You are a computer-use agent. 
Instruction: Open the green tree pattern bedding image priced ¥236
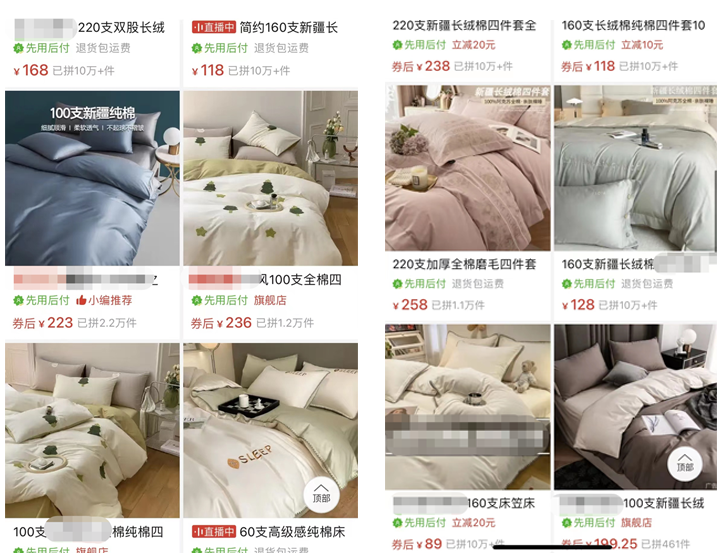coord(271,178)
